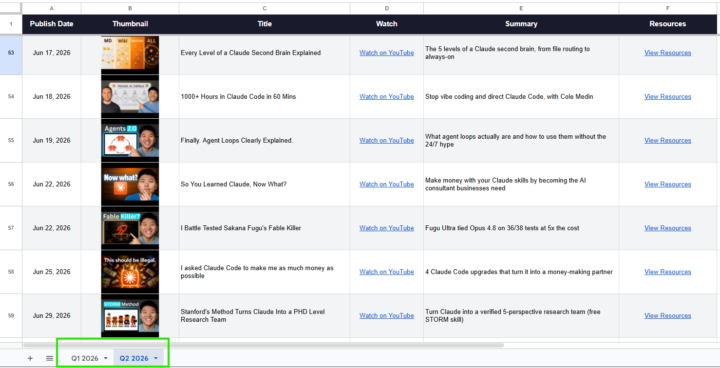The image size is (720, 368).
Task: Select the Q2 2026 sheet tab
Action: pos(134,358)
